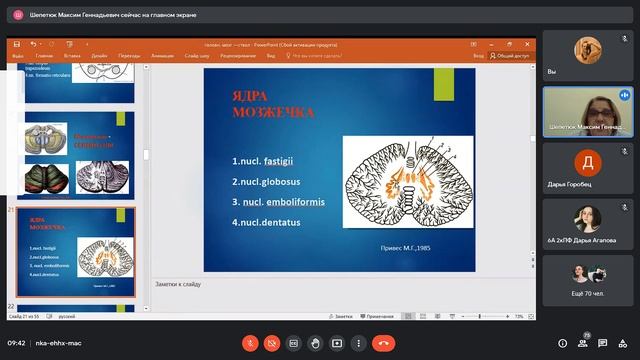
Task: Click the PowerPoint Save icon
Action: [x=17, y=44]
